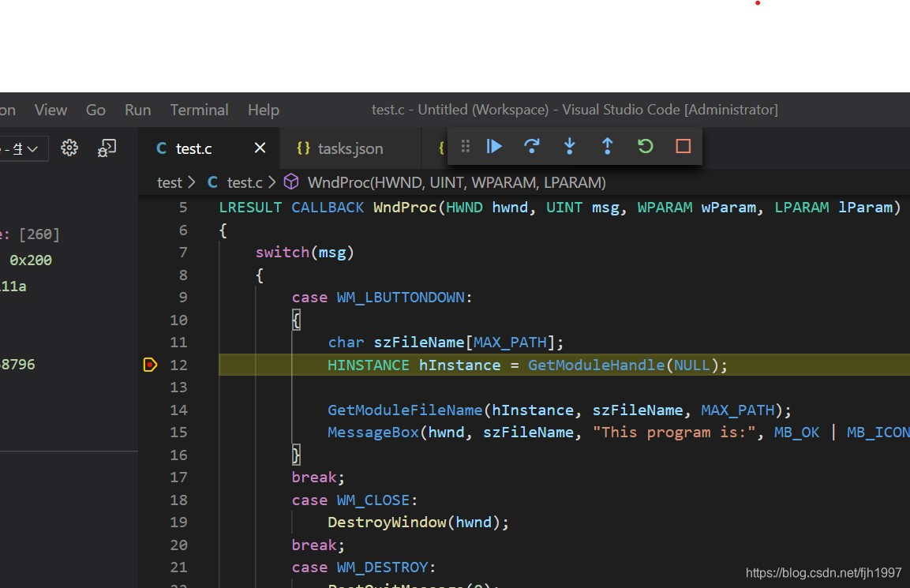Open the test.c breadcrumb item
This screenshot has height=588, width=910.
pyautogui.click(x=244, y=182)
